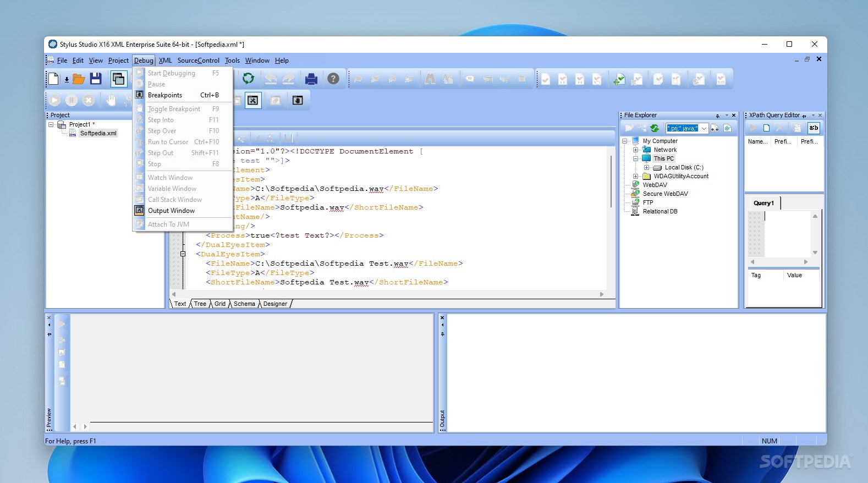Click the filter asterisks icon in File Explorer

pyautogui.click(x=715, y=128)
